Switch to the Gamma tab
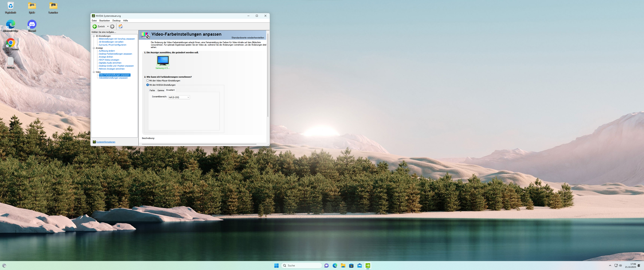Image resolution: width=644 pixels, height=270 pixels. click(x=161, y=90)
